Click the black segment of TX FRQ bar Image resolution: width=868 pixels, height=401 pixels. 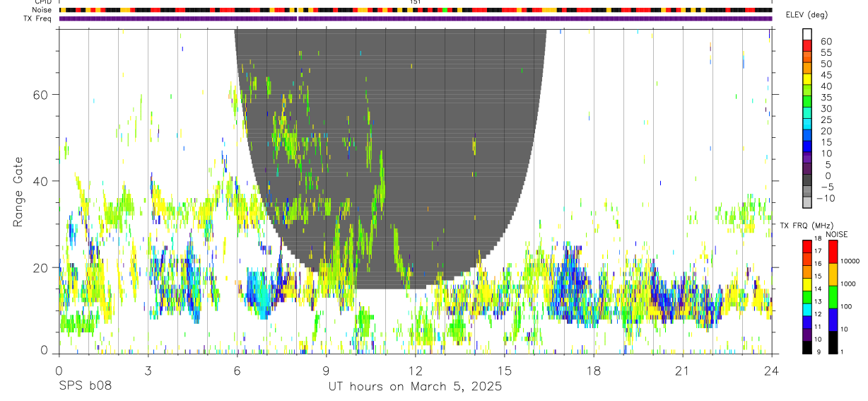[807, 348]
